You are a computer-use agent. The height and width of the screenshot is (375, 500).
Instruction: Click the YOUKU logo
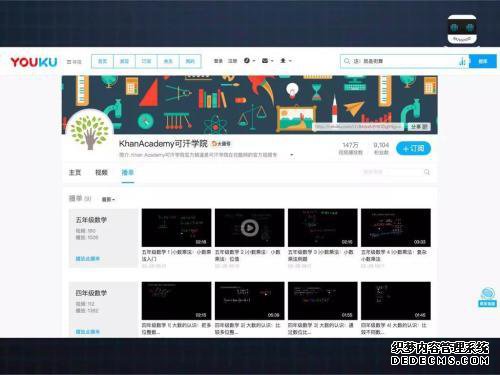(34, 62)
